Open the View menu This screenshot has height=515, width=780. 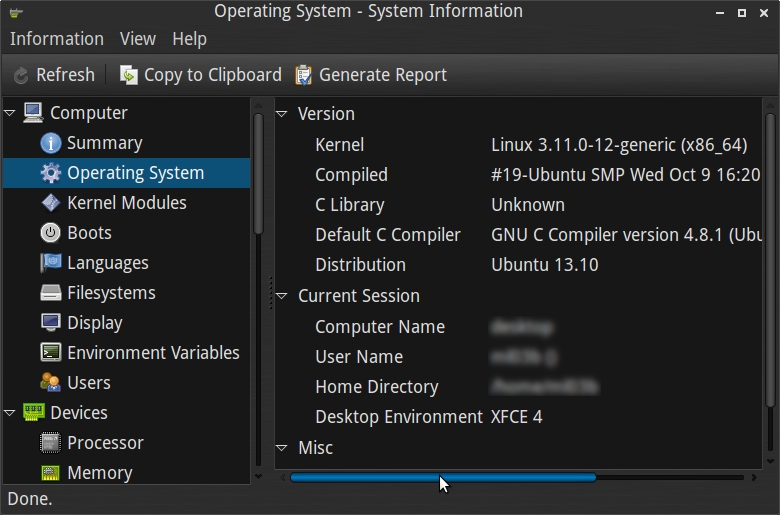138,39
